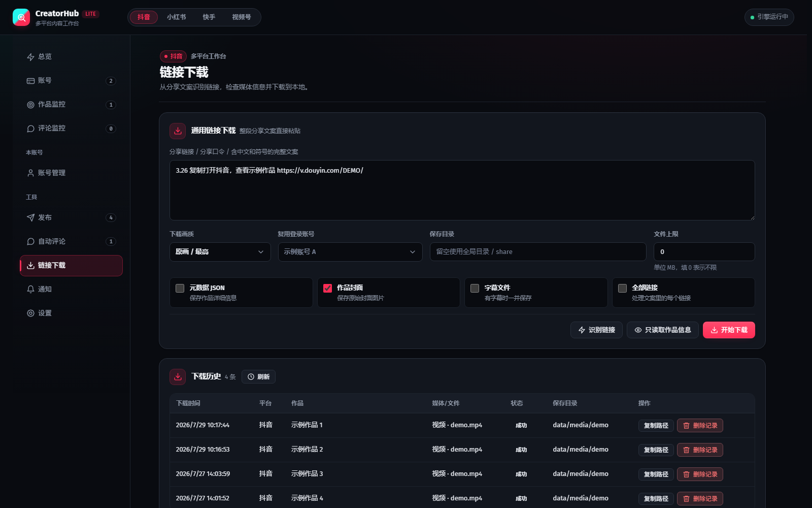The height and width of the screenshot is (508, 812).
Task: Click the 账号管理 person icon
Action: pyautogui.click(x=30, y=173)
